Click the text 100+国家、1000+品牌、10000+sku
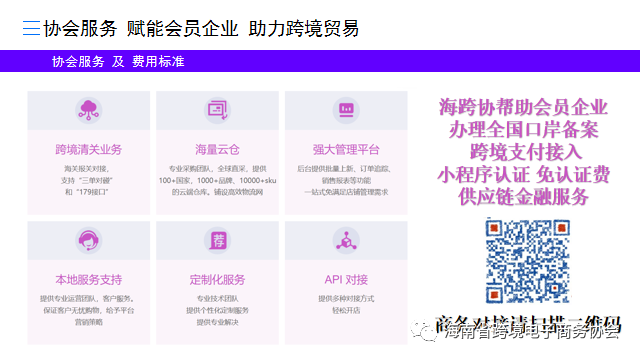640x360 pixels. point(218,180)
